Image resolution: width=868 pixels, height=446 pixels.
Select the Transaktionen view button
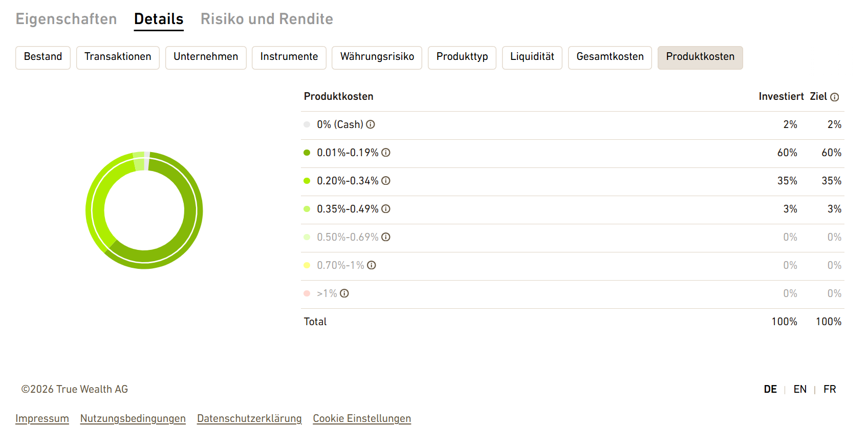(118, 57)
